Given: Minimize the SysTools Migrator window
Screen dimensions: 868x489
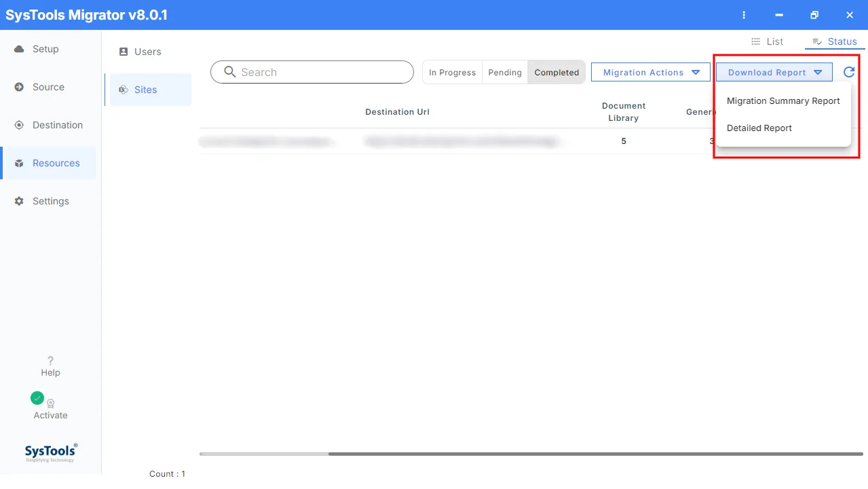Looking at the screenshot, I should [x=779, y=15].
